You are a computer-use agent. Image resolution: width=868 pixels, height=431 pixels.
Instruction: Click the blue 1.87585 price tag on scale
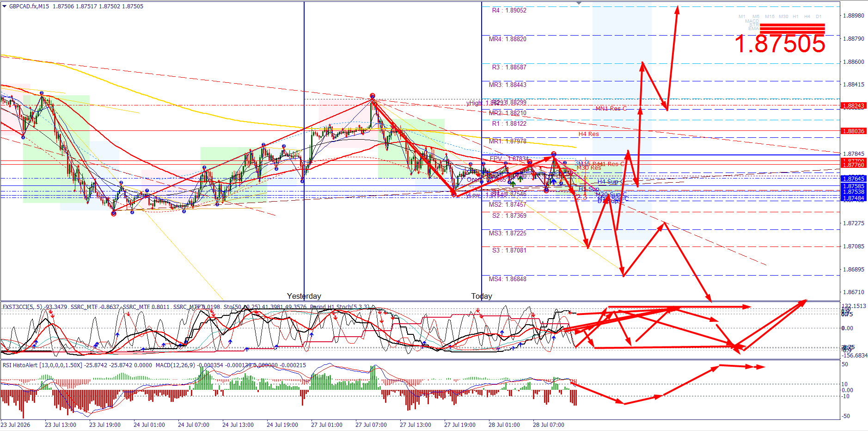(853, 186)
